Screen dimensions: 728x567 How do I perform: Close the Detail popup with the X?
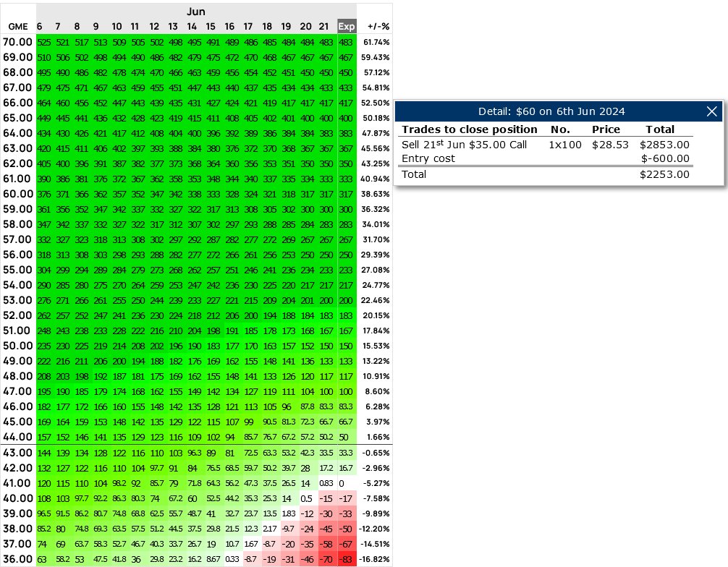pos(711,111)
